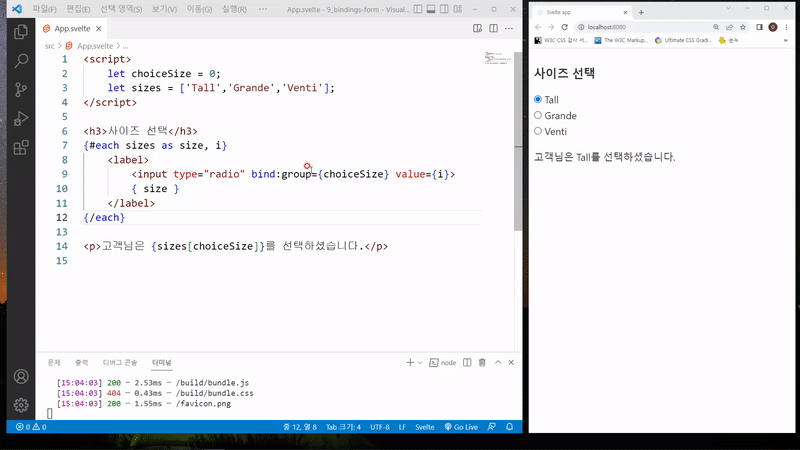The image size is (800, 450).
Task: Reload the page in the browser
Action: coord(564,27)
